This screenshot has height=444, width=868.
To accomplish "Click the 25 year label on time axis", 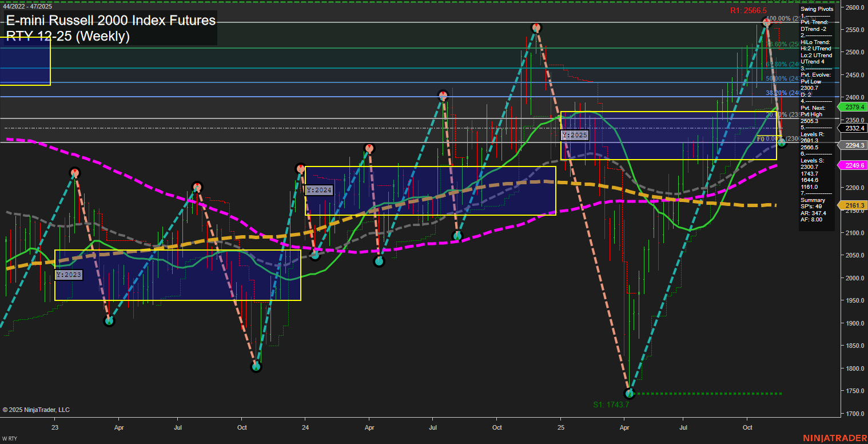I will coord(560,427).
